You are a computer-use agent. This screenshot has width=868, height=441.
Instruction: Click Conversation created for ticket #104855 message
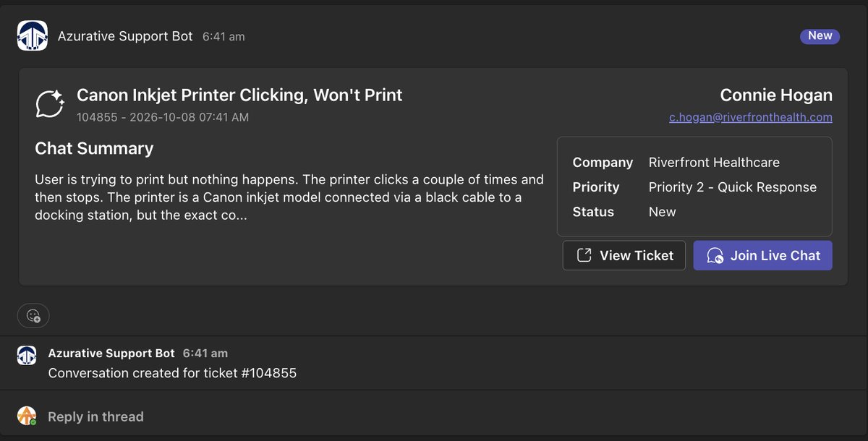coord(172,373)
